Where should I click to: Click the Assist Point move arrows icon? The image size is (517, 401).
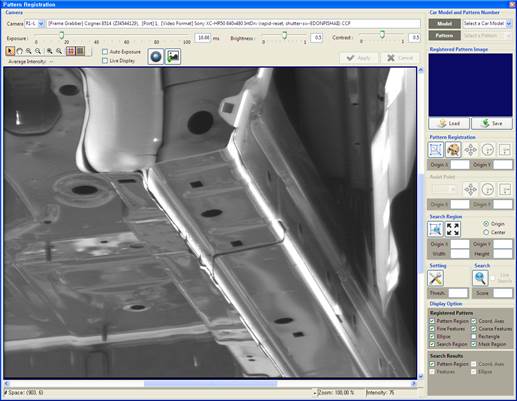click(x=470, y=190)
